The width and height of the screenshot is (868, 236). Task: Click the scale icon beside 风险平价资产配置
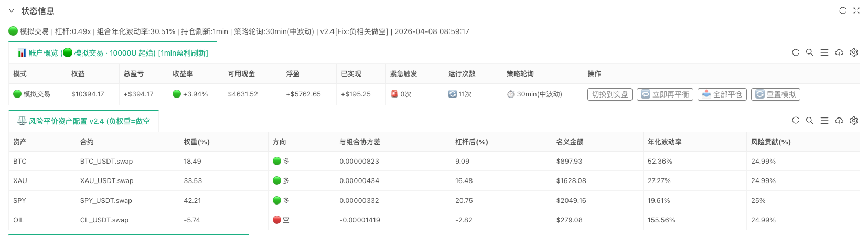tap(22, 121)
